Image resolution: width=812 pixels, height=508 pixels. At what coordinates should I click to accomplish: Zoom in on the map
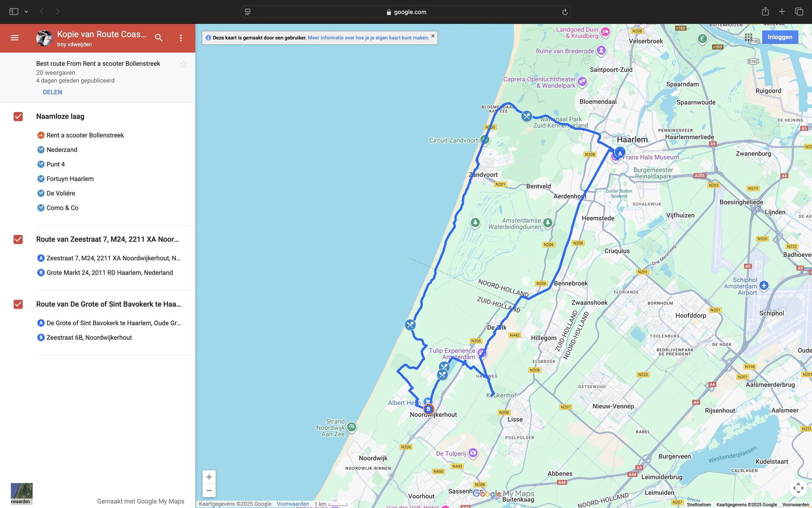(209, 476)
